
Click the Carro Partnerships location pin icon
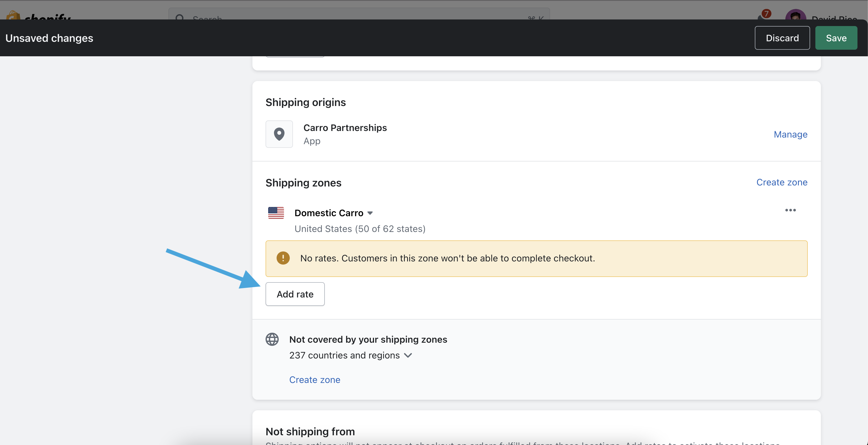pos(279,134)
